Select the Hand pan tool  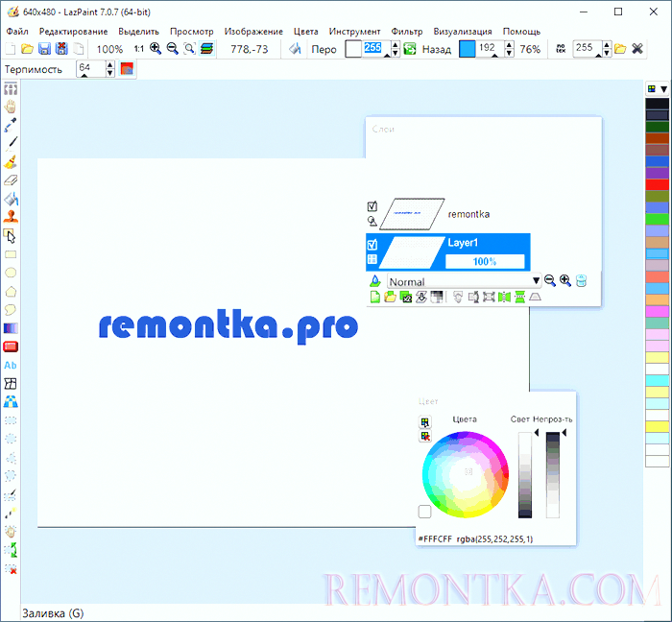pos(11,107)
